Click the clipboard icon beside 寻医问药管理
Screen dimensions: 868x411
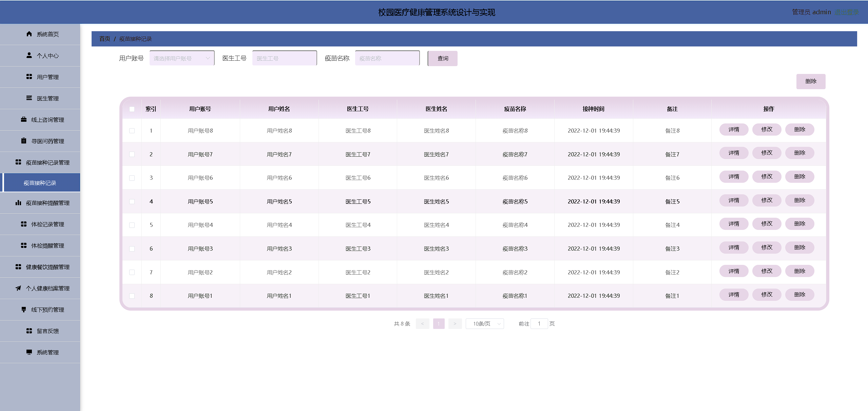point(24,141)
